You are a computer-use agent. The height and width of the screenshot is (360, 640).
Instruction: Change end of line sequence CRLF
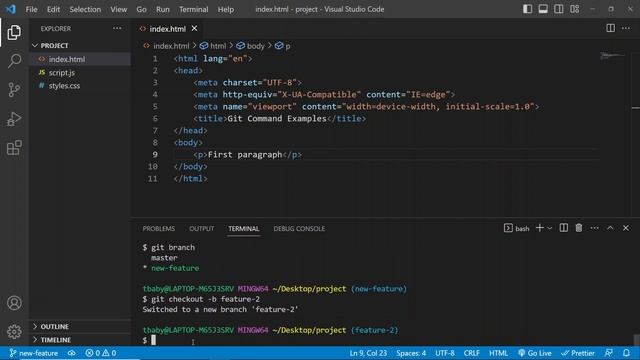coord(471,353)
